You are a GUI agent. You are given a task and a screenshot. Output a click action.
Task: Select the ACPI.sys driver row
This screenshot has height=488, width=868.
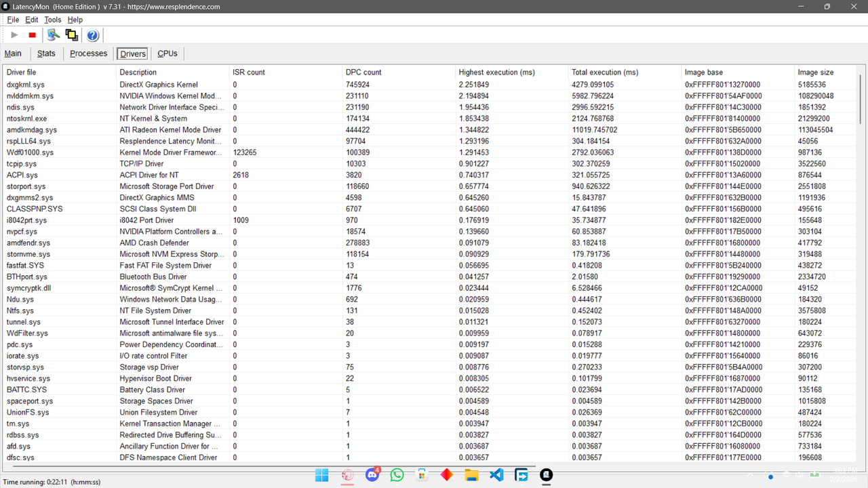click(x=430, y=175)
